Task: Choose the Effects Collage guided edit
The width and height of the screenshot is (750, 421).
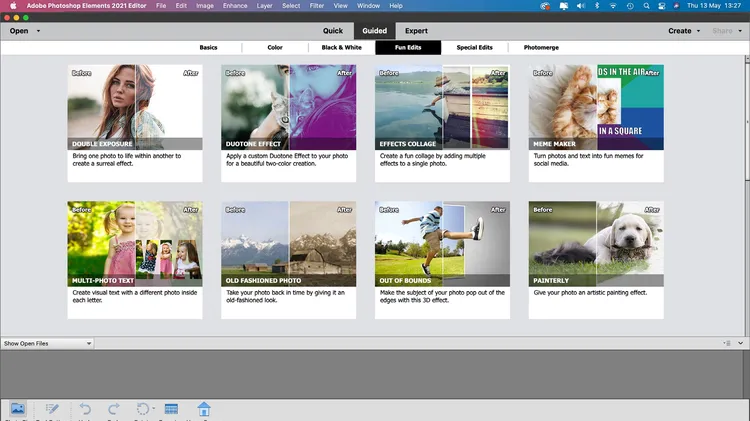Action: (442, 123)
